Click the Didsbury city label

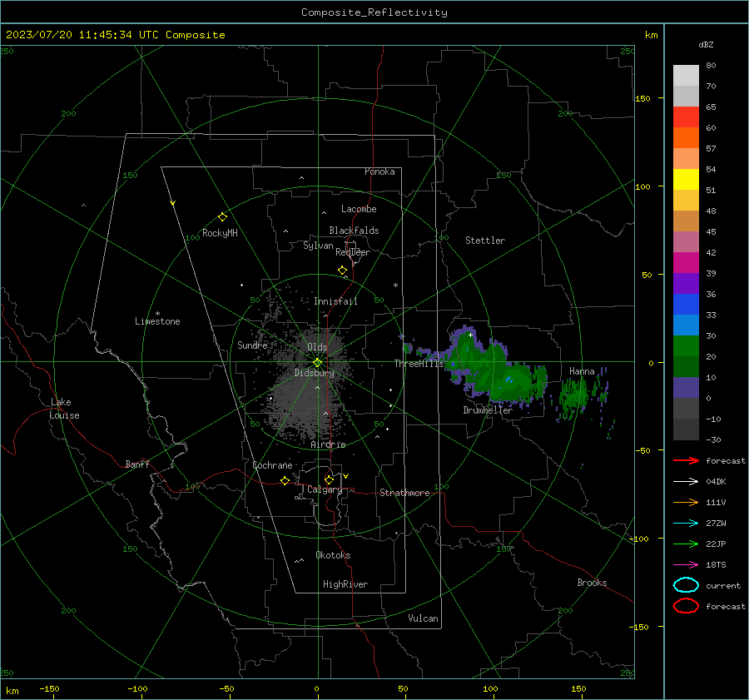[314, 373]
